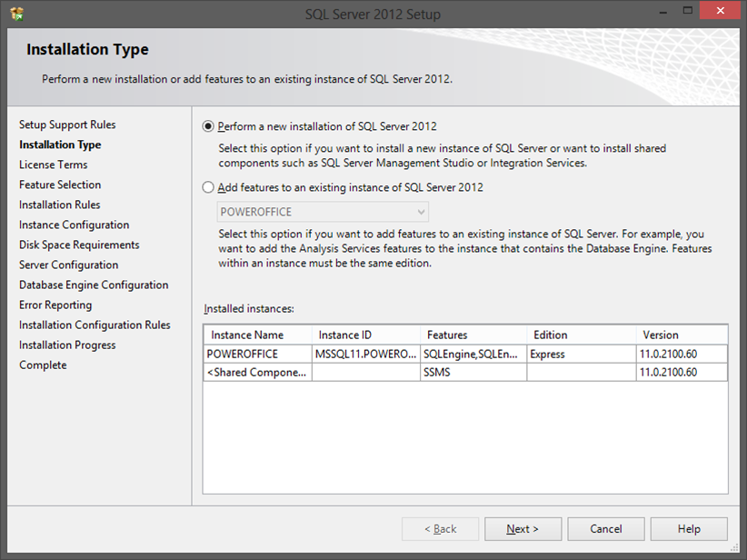Click version 11.0.2100.60 in Shared Components row

click(682, 372)
